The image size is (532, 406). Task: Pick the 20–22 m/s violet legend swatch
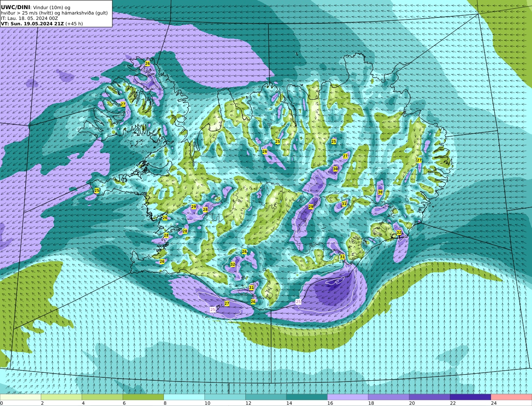pyautogui.click(x=430, y=397)
